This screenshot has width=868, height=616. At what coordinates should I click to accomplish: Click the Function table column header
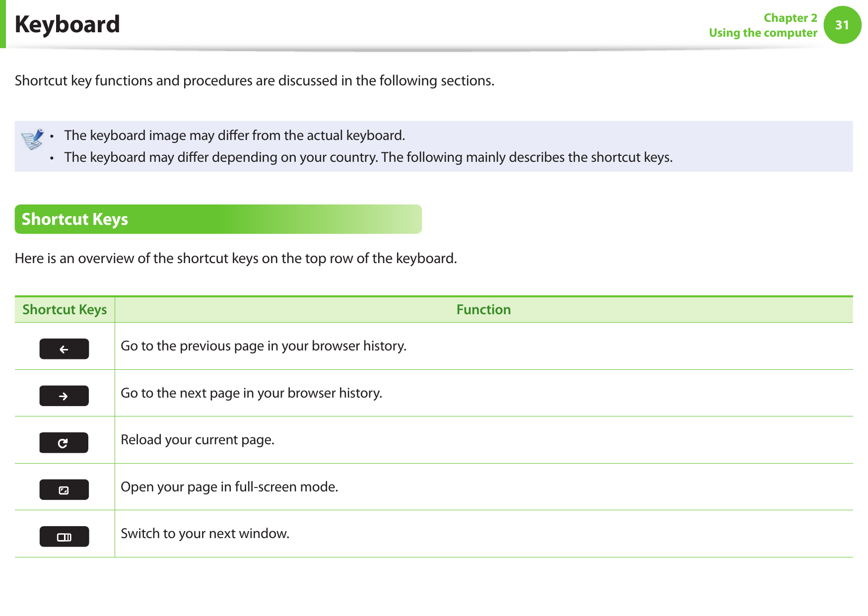[x=483, y=310]
